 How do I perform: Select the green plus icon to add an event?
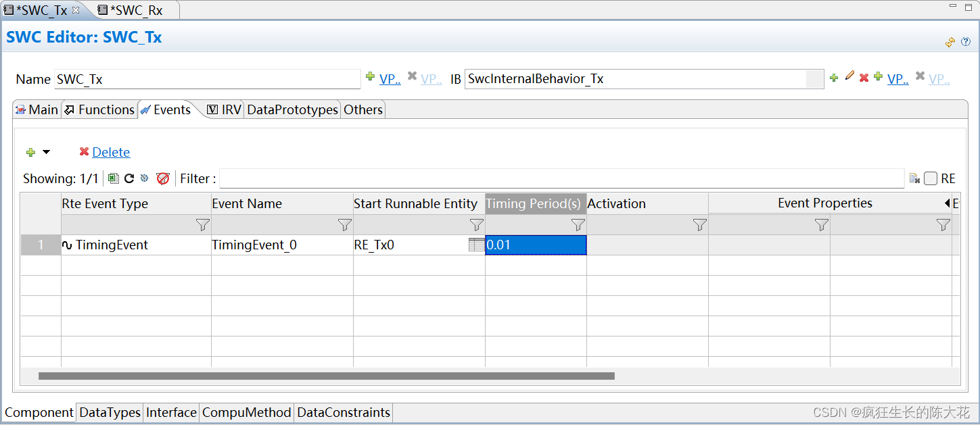(x=32, y=151)
